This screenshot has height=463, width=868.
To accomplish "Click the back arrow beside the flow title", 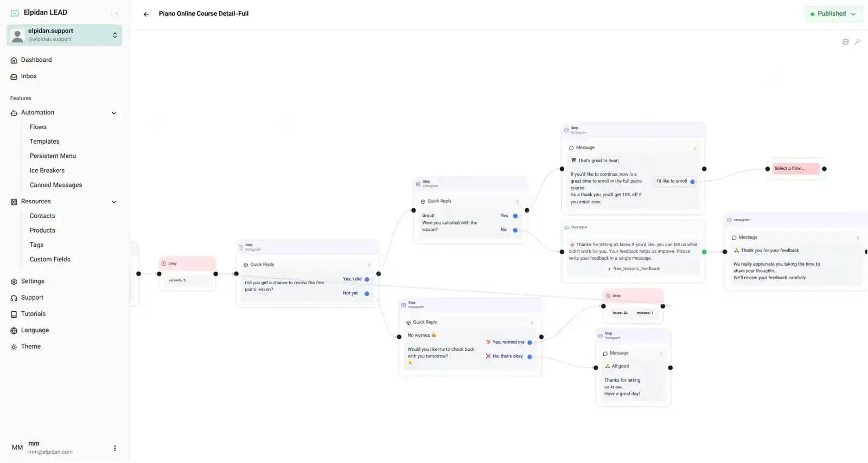I will pos(146,14).
